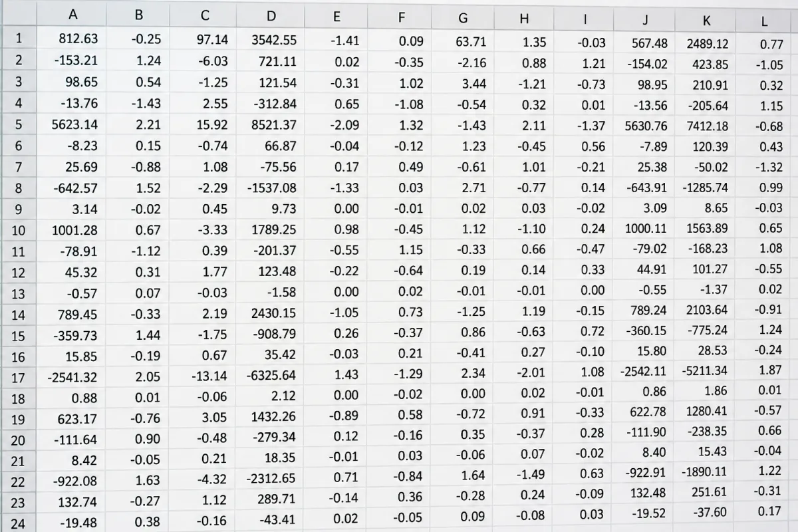Click cell containing -2541.32

(x=72, y=377)
